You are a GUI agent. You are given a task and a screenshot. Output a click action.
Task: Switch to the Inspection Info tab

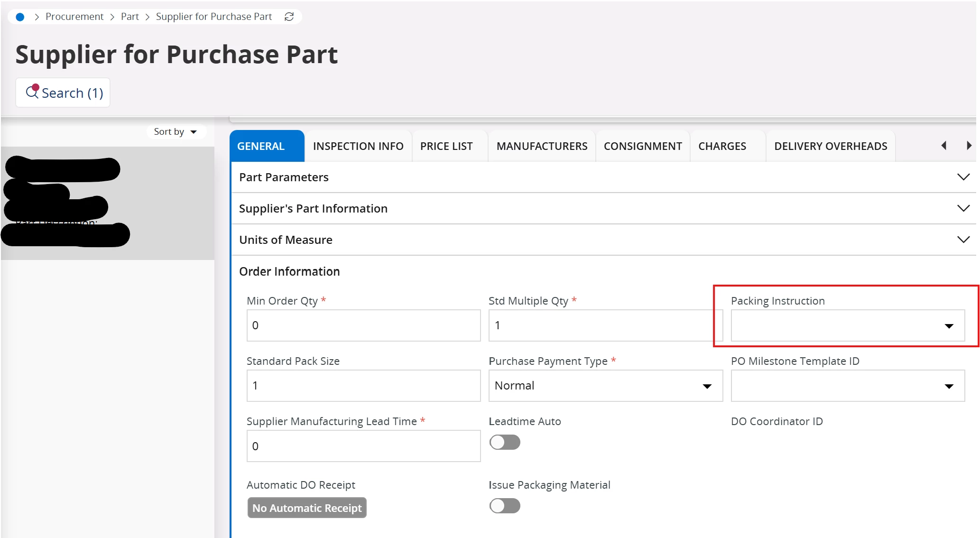click(358, 146)
